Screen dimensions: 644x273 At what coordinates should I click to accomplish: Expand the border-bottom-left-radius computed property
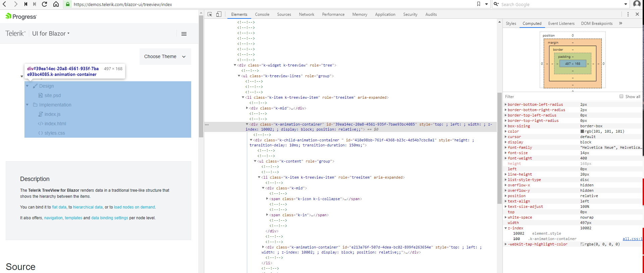tap(505, 105)
